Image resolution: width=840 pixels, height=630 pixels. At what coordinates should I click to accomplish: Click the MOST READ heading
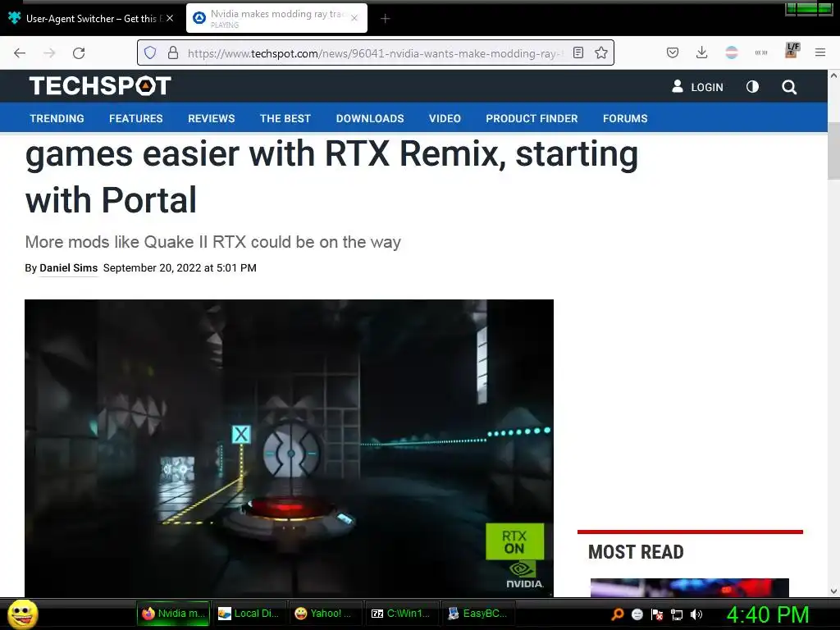click(x=636, y=552)
